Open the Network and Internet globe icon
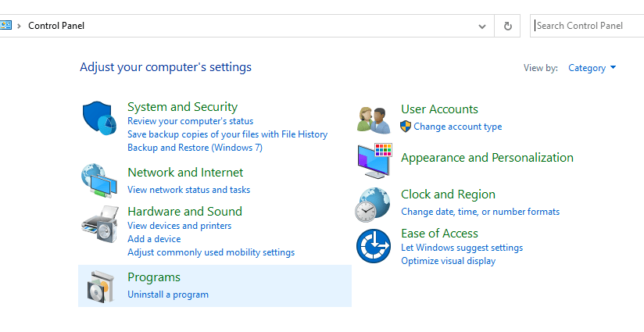This screenshot has height=332, width=644. click(x=99, y=180)
